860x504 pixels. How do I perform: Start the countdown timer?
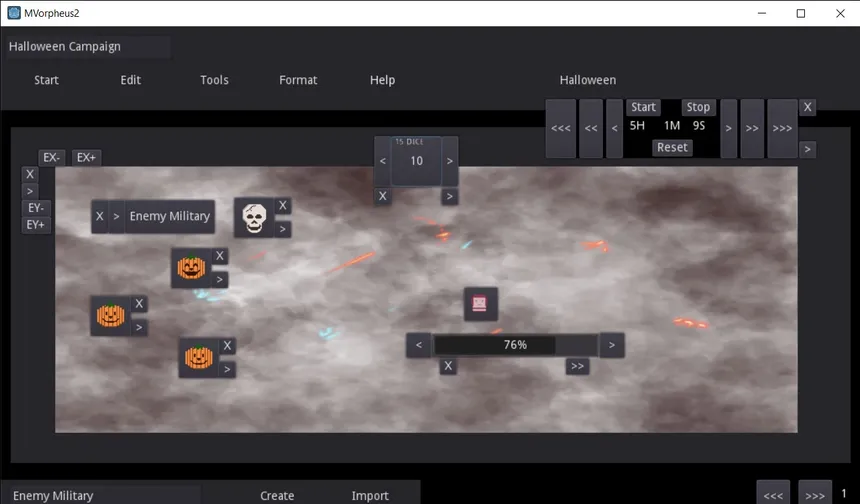tap(643, 107)
